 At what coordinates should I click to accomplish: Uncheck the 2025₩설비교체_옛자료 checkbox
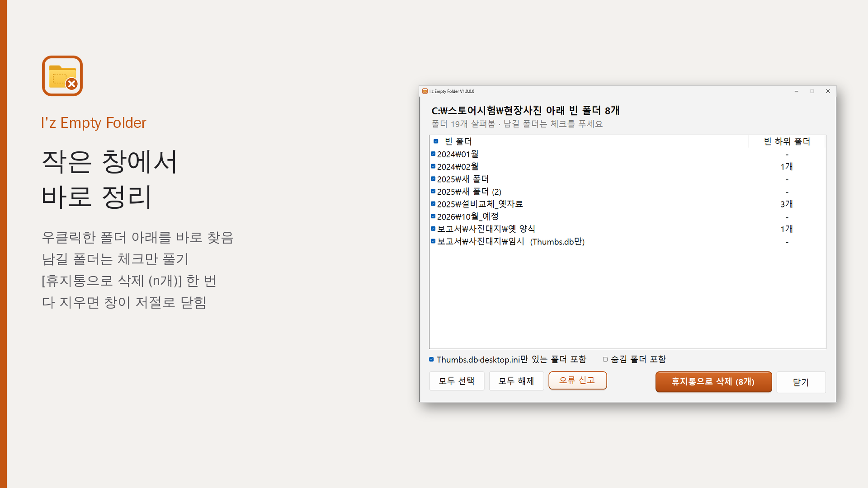433,204
